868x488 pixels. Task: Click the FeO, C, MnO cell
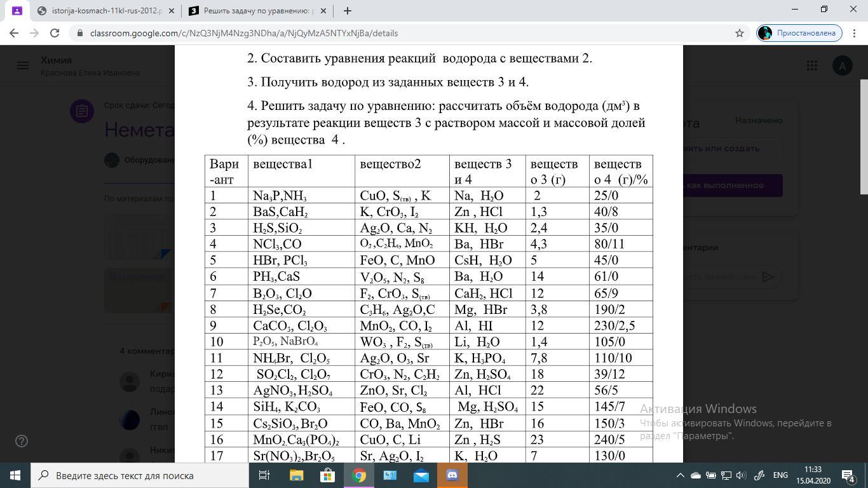pyautogui.click(x=402, y=261)
